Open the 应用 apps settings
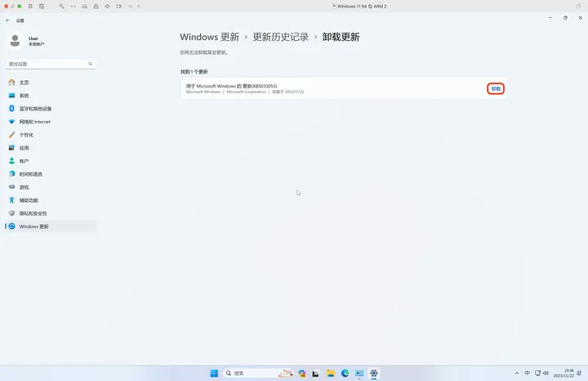588x381 pixels. pos(51,148)
